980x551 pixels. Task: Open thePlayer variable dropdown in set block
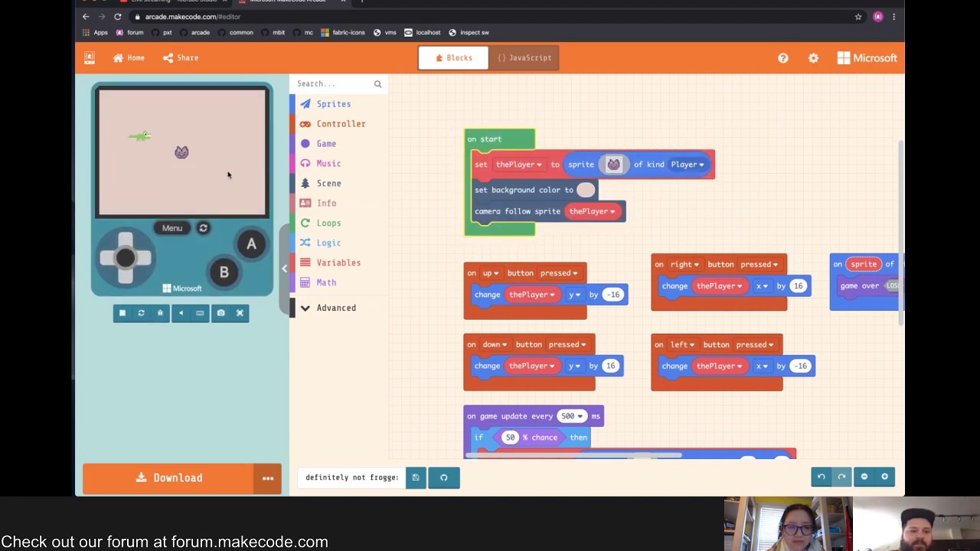[x=518, y=165]
